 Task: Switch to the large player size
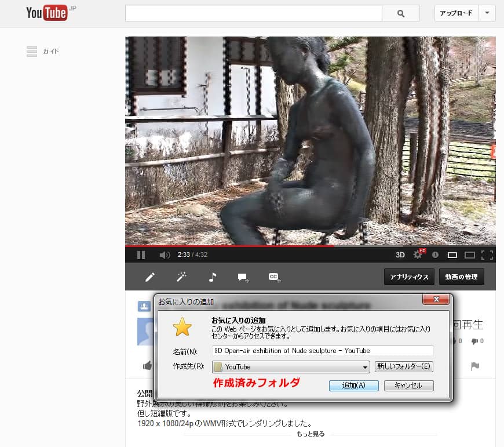pos(470,255)
